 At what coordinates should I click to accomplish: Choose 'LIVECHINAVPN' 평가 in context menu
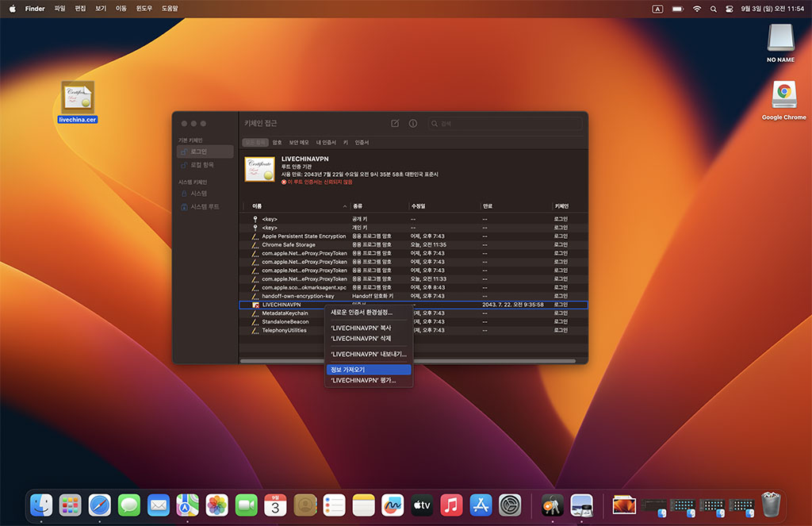368,380
